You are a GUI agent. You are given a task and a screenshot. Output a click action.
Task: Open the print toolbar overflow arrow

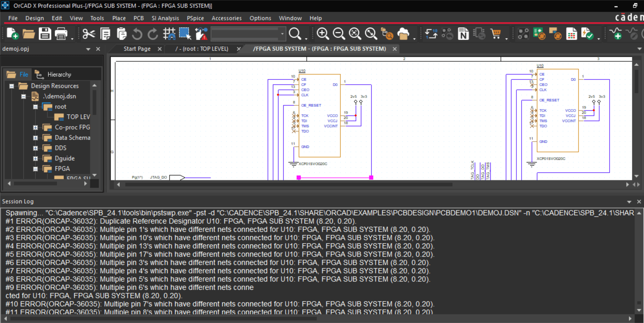coord(72,39)
